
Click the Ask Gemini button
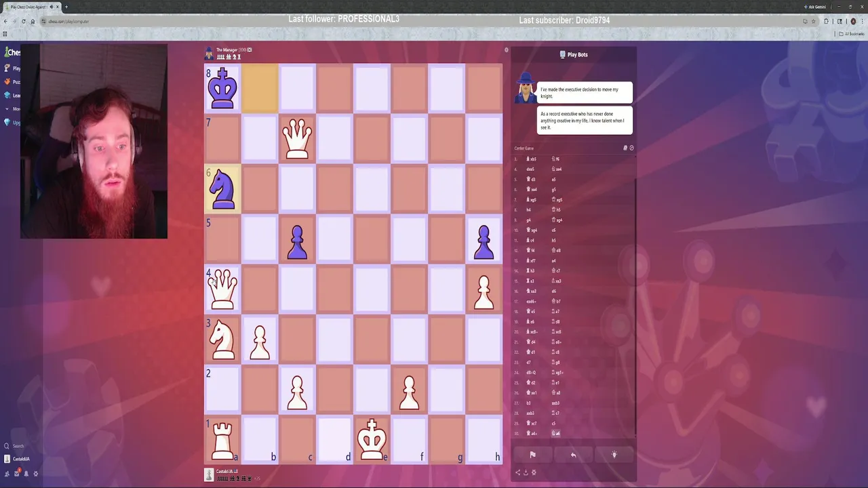pos(816,7)
